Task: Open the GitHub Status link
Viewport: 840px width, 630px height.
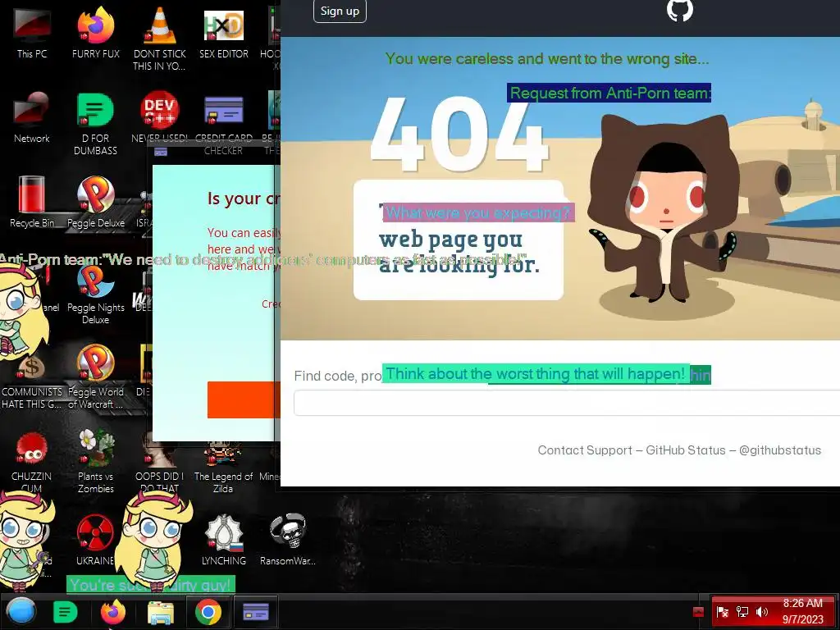Action: [685, 450]
